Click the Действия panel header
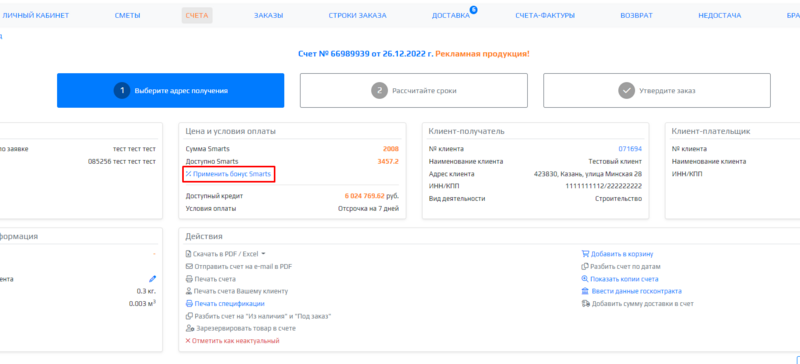Screen dimensions: 800x364 [204, 236]
